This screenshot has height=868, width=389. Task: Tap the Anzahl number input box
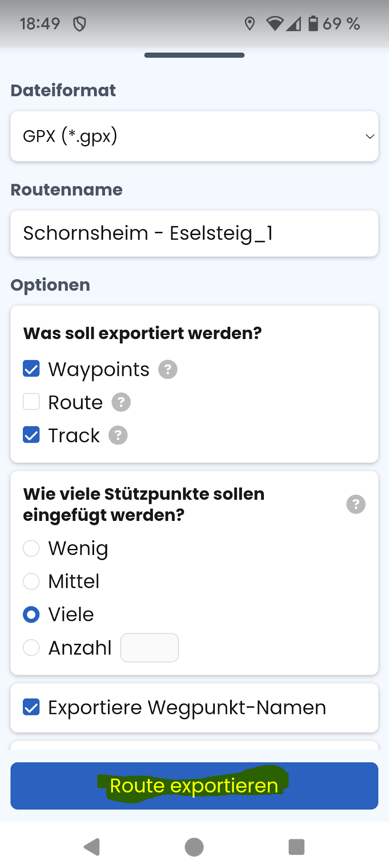tap(149, 648)
